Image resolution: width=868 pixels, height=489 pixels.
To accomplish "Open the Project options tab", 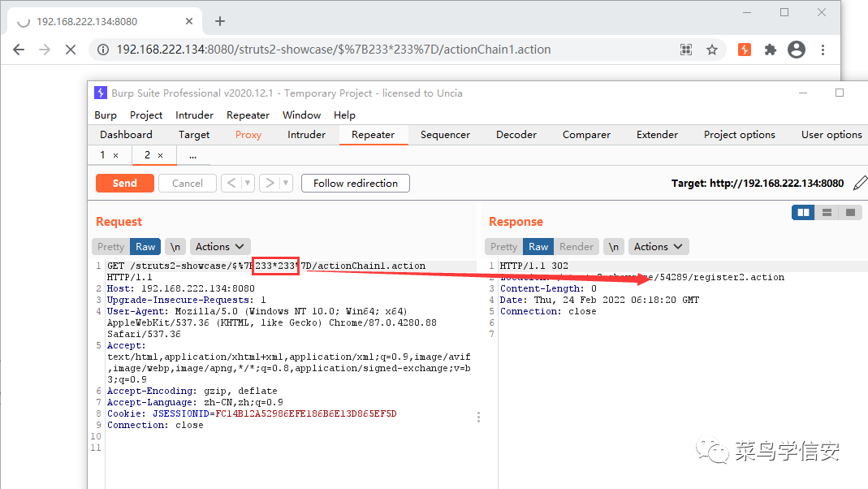I will click(740, 135).
